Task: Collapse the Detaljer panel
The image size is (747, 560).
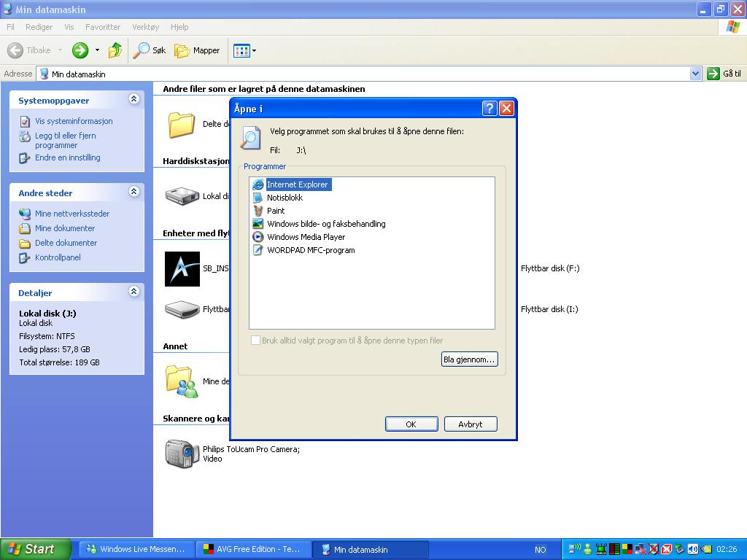Action: (x=134, y=292)
